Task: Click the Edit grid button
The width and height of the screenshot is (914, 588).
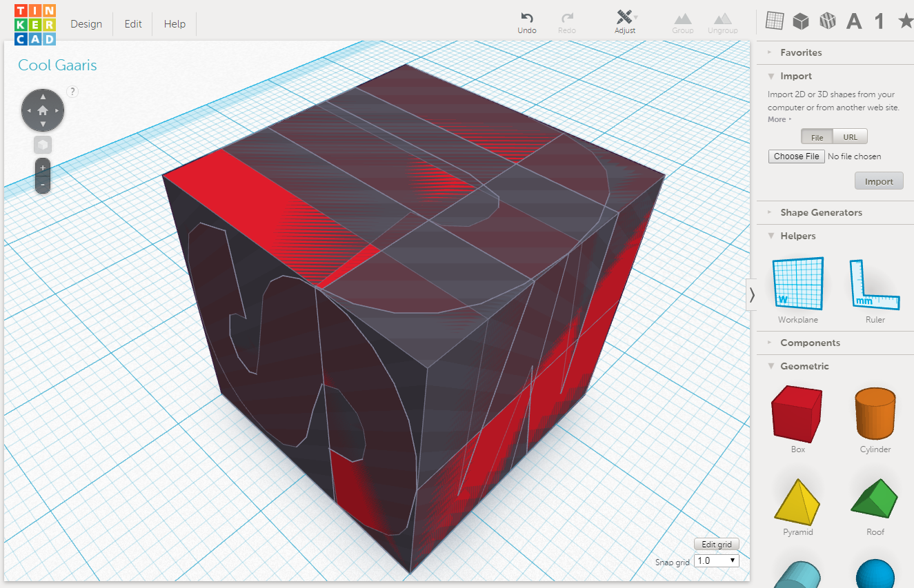Action: [716, 544]
